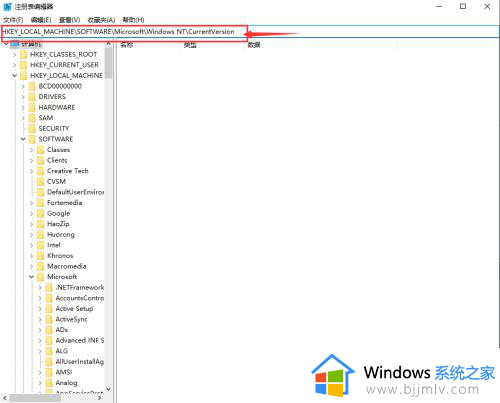Select the Advanced INF Setup key label
The width and height of the screenshot is (500, 403).
tap(80, 341)
